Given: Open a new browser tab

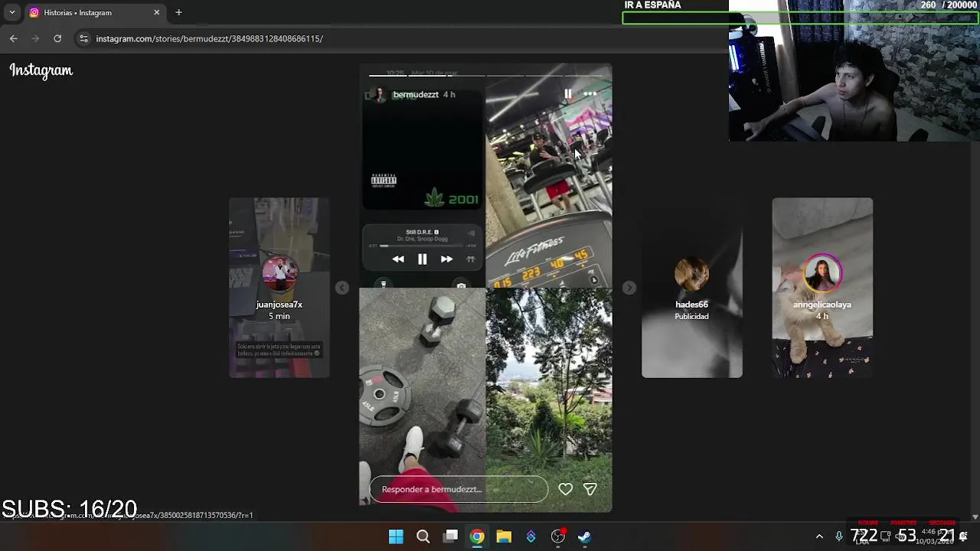Looking at the screenshot, I should pos(178,13).
